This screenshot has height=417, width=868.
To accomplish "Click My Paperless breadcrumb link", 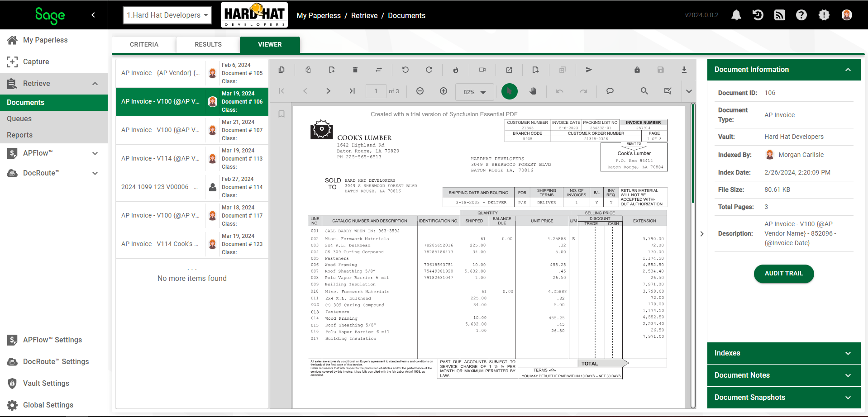I will coord(319,15).
